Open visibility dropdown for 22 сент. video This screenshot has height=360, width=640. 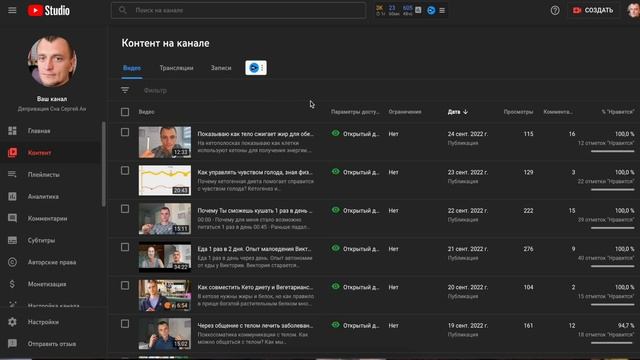click(x=355, y=211)
